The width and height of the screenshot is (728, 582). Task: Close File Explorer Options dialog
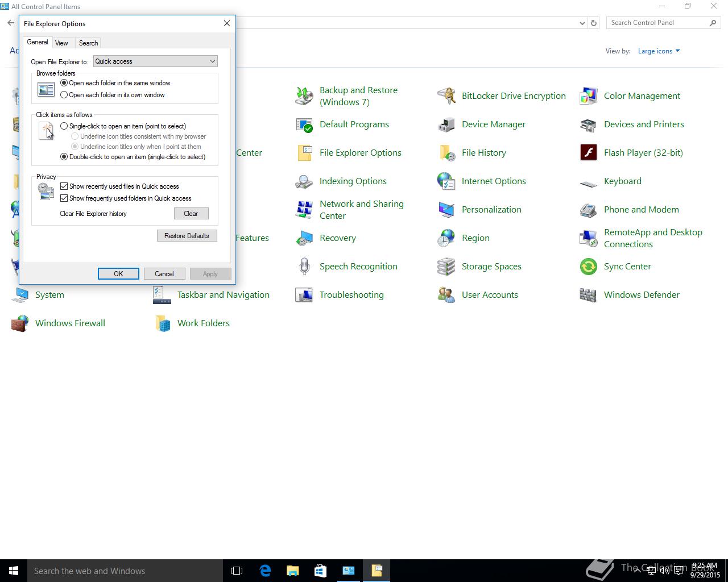click(227, 23)
